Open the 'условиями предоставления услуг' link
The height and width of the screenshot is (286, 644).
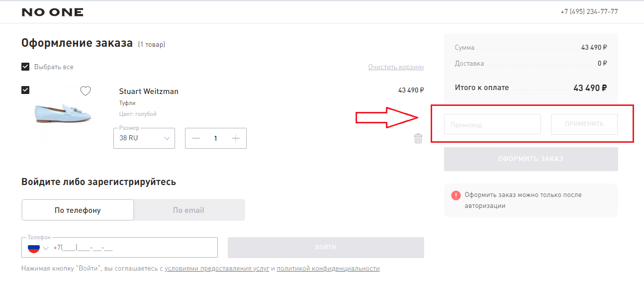[217, 269]
